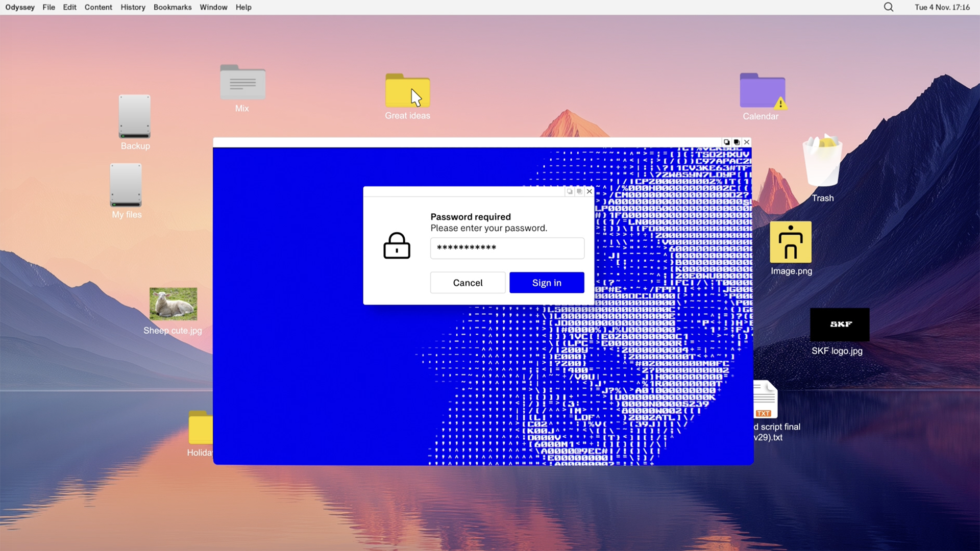Click the Spotlight search magnifier icon
Image resolution: width=980 pixels, height=551 pixels.
click(889, 7)
